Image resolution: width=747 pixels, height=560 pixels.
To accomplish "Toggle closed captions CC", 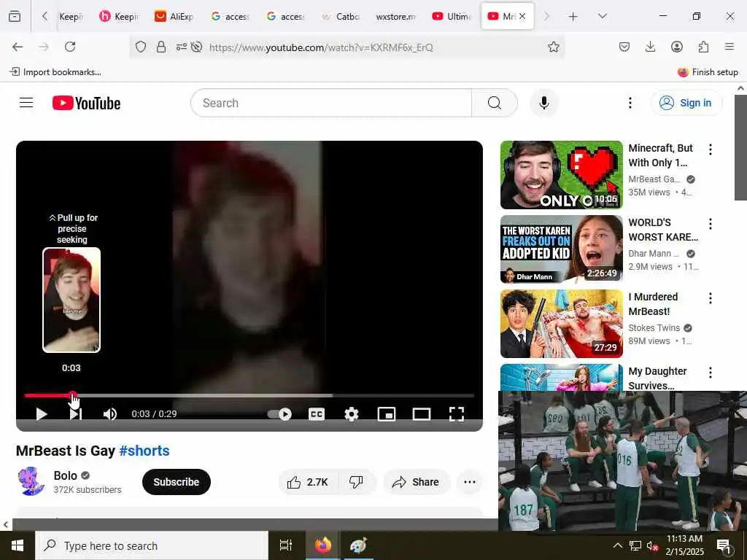I will coord(317,414).
